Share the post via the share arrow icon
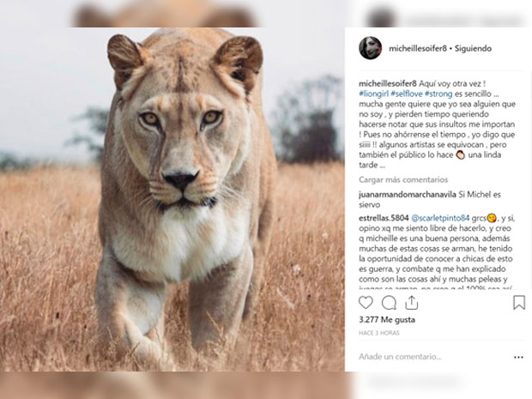The image size is (532, 399). pyautogui.click(x=411, y=303)
